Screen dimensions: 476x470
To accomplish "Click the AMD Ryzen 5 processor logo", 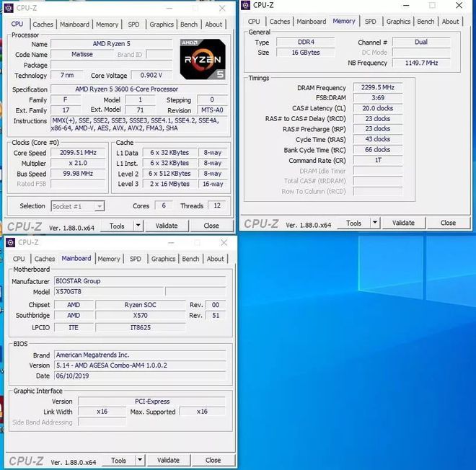I will tap(203, 58).
